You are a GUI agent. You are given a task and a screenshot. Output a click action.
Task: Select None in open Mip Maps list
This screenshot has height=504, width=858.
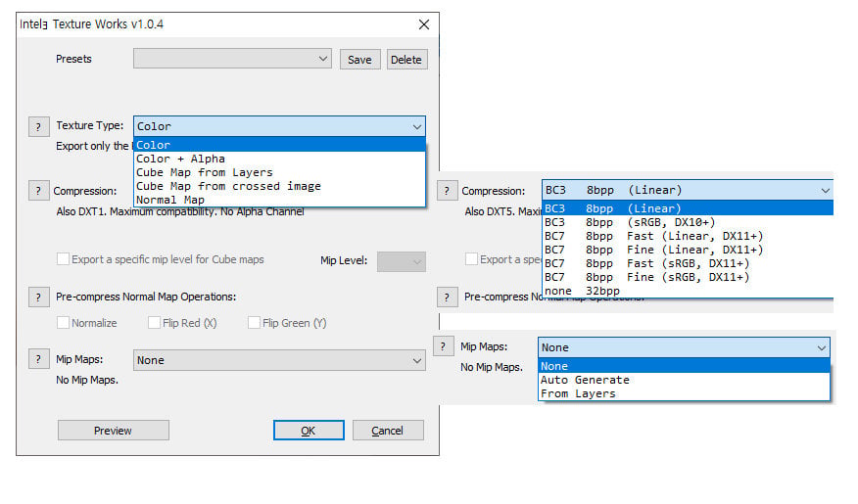(684, 366)
